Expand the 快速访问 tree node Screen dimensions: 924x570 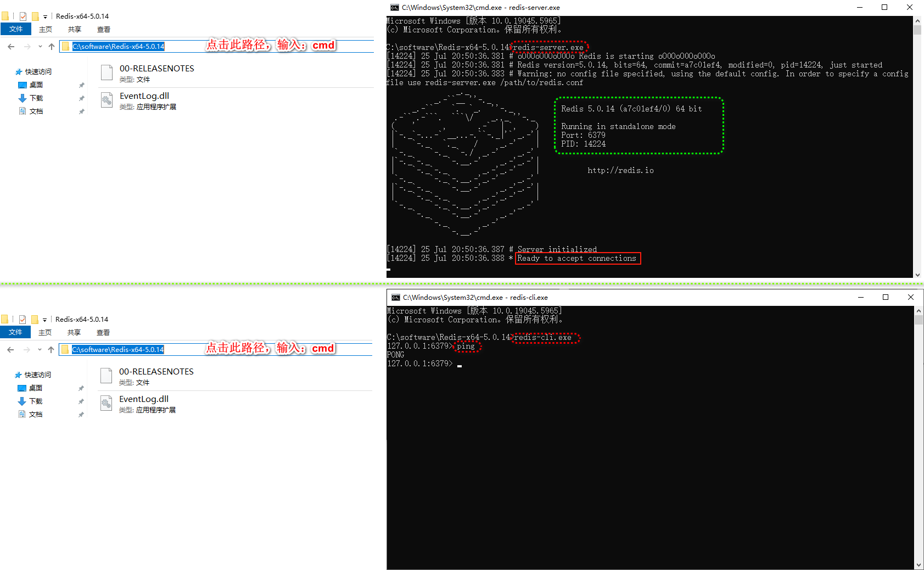click(x=10, y=71)
